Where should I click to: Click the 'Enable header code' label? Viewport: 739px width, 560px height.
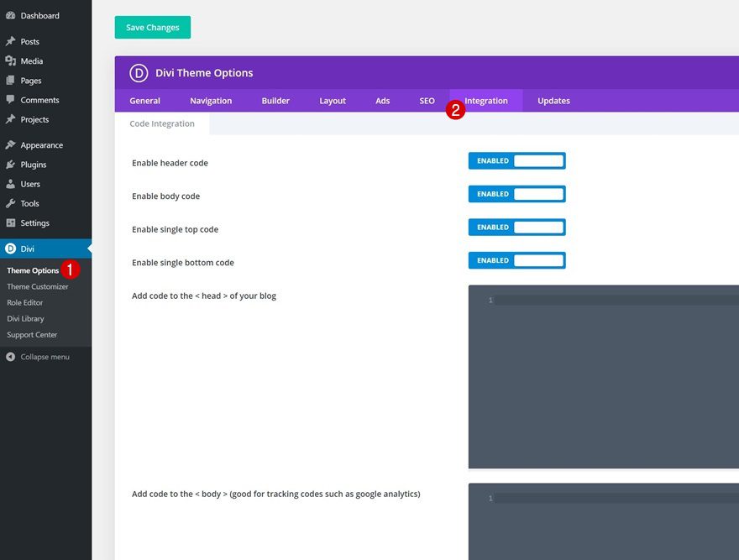[x=170, y=163]
